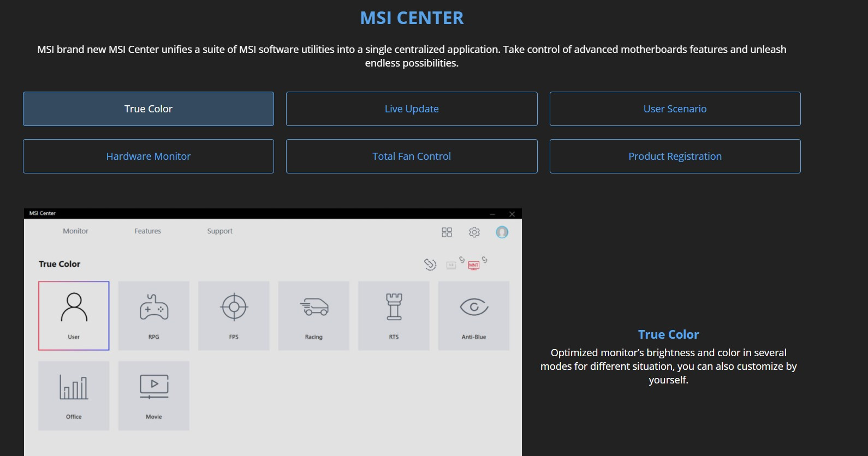Select the User Scenario feature button
The image size is (868, 456).
pyautogui.click(x=675, y=109)
